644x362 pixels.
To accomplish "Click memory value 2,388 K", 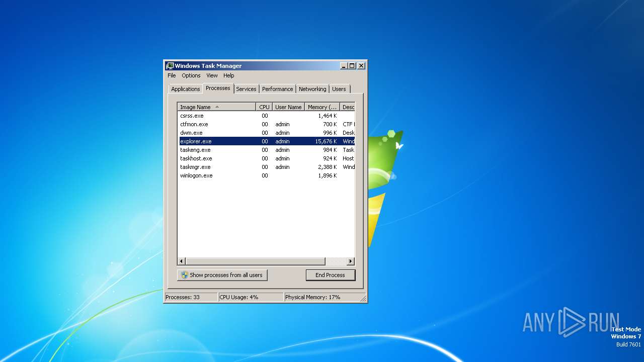I will pos(328,167).
